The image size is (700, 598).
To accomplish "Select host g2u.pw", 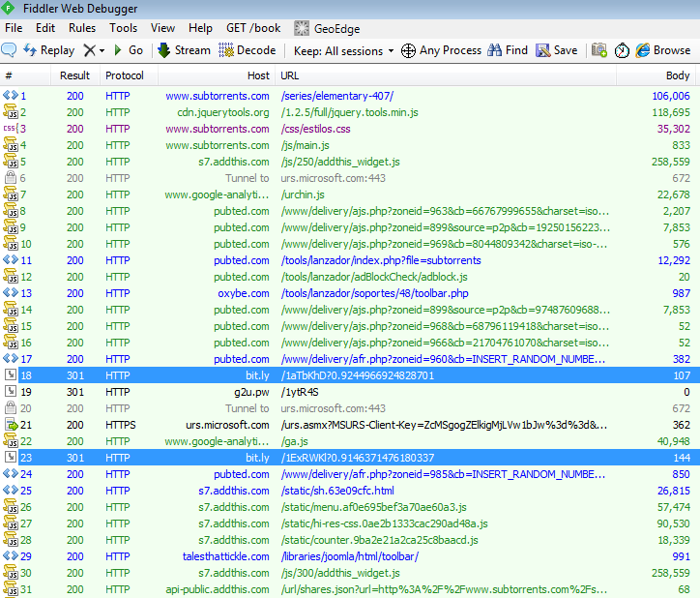I will tap(251, 392).
